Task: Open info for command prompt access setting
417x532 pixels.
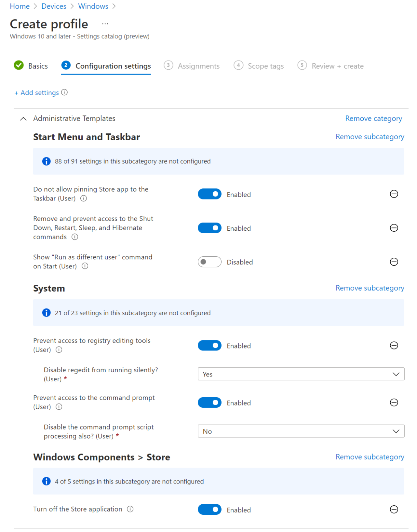Action: pos(59,407)
